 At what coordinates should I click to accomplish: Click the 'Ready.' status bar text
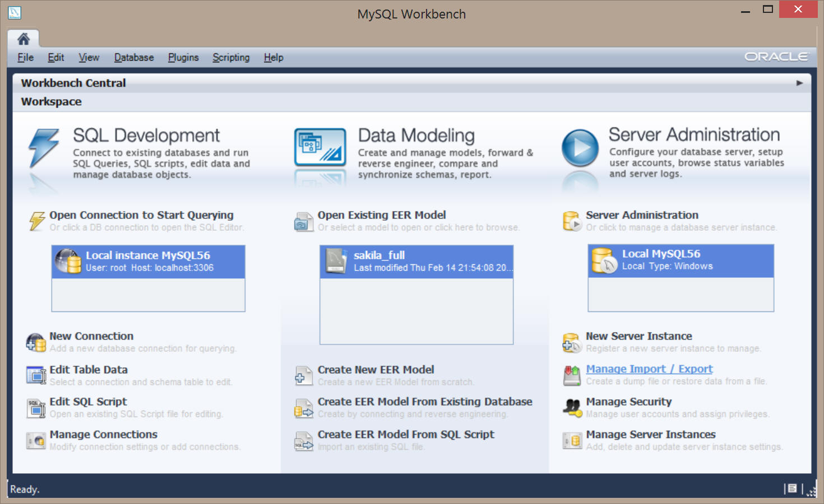tap(25, 489)
